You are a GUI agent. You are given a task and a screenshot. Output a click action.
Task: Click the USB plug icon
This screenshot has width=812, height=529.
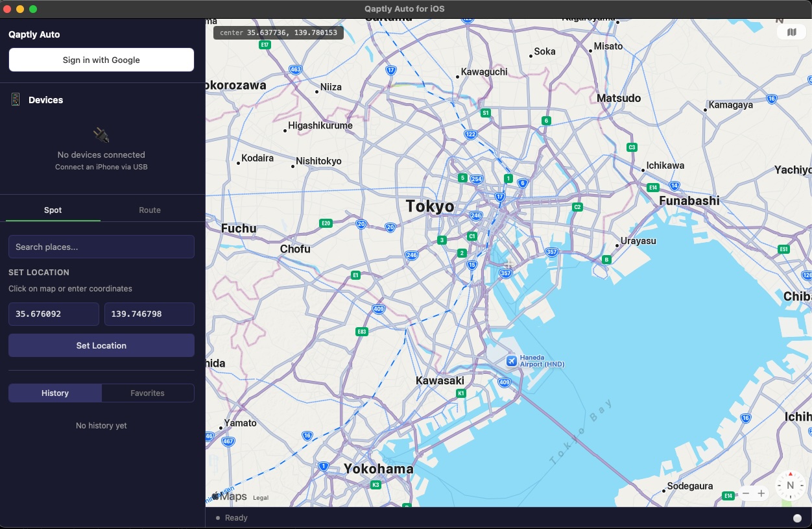coord(101,135)
